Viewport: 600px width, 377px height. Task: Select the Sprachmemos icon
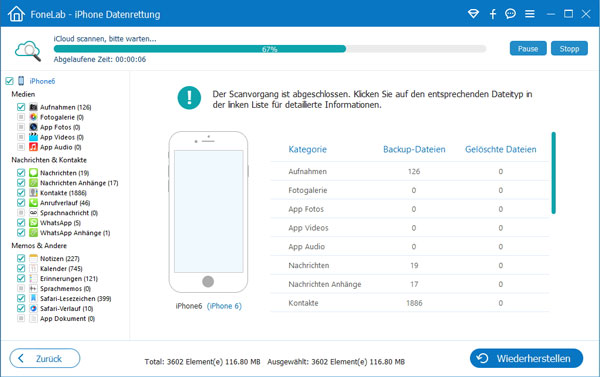[34, 288]
